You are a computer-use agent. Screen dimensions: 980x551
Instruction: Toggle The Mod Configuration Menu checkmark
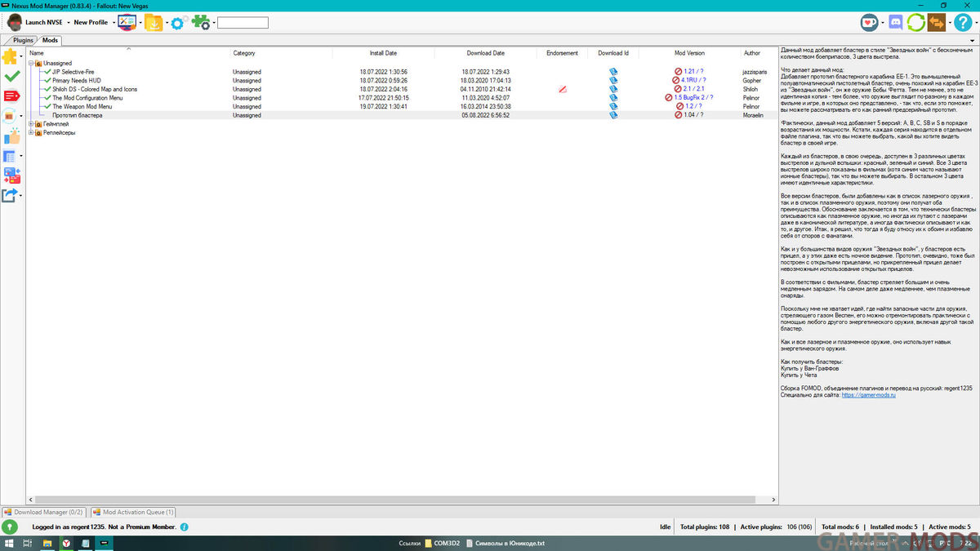(x=47, y=98)
